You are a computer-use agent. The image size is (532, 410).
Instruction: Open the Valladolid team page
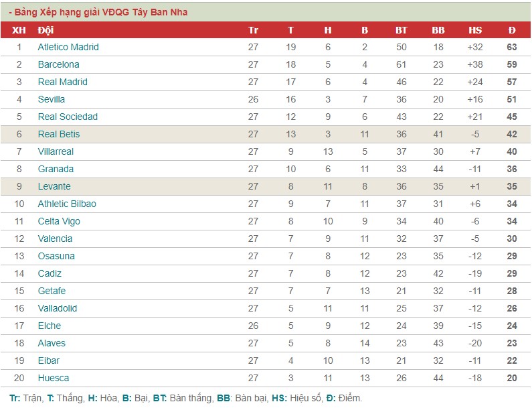click(58, 308)
